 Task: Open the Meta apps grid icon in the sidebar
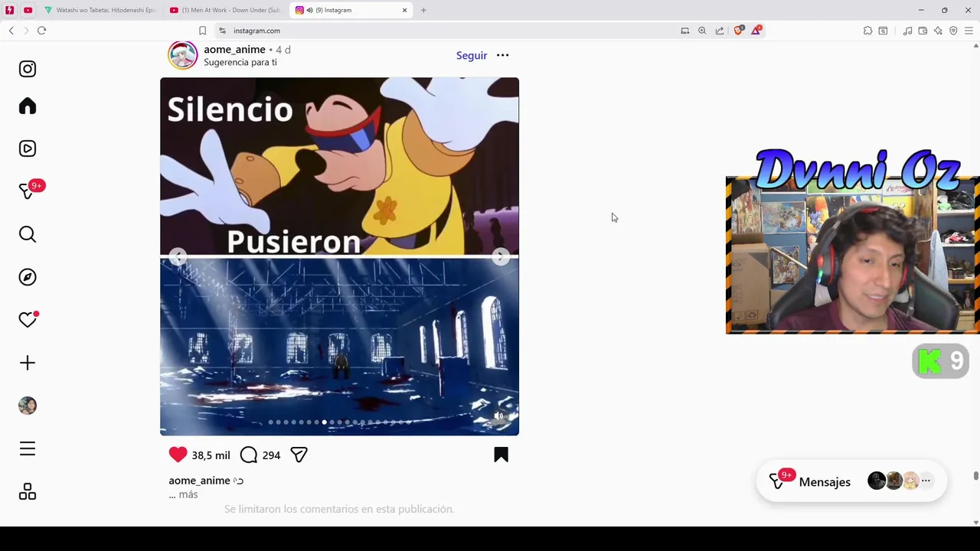click(28, 491)
